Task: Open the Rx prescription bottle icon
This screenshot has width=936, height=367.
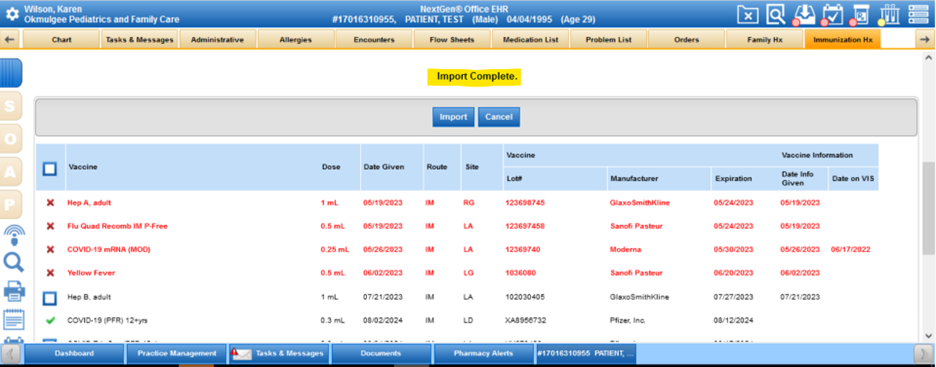Action: click(x=861, y=14)
